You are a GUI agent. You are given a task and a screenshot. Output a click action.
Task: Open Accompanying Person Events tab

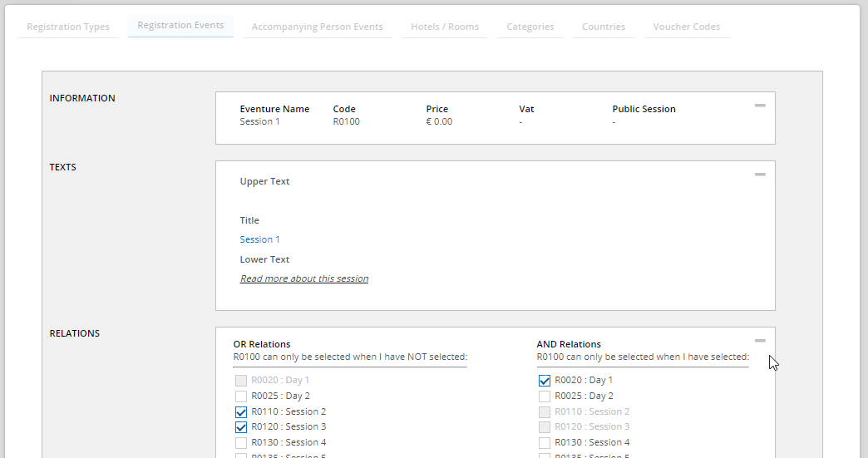(317, 27)
